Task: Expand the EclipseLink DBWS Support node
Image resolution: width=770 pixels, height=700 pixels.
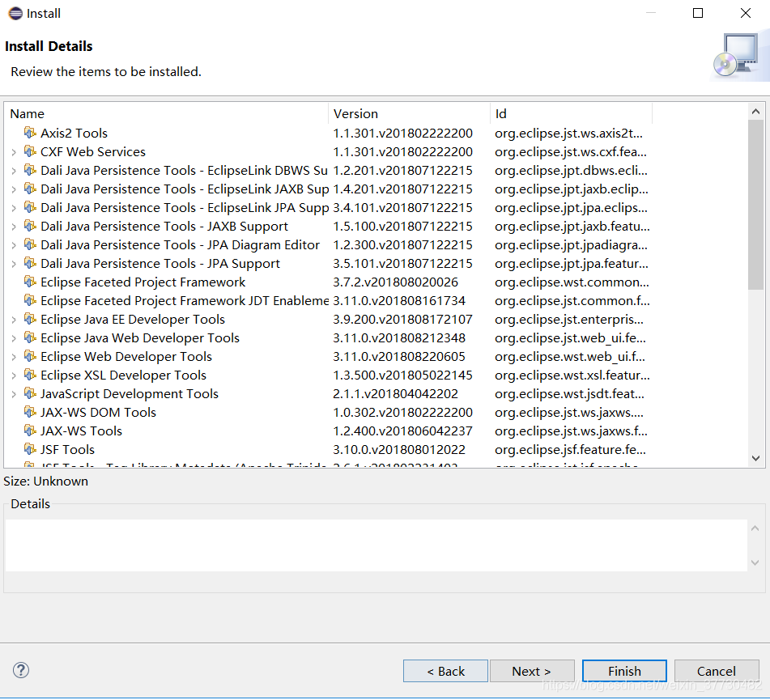Action: 14,171
